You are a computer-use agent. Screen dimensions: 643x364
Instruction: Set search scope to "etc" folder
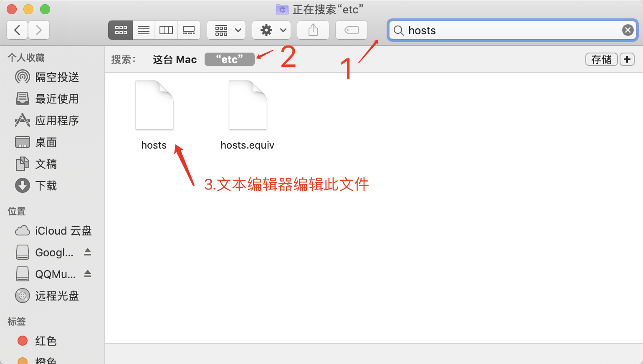click(229, 59)
